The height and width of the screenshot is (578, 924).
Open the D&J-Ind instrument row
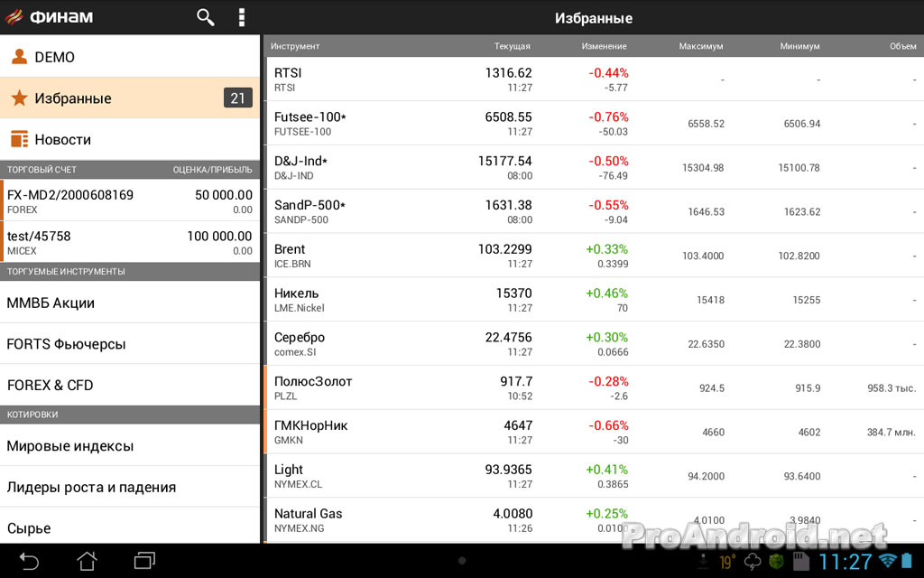coord(594,167)
